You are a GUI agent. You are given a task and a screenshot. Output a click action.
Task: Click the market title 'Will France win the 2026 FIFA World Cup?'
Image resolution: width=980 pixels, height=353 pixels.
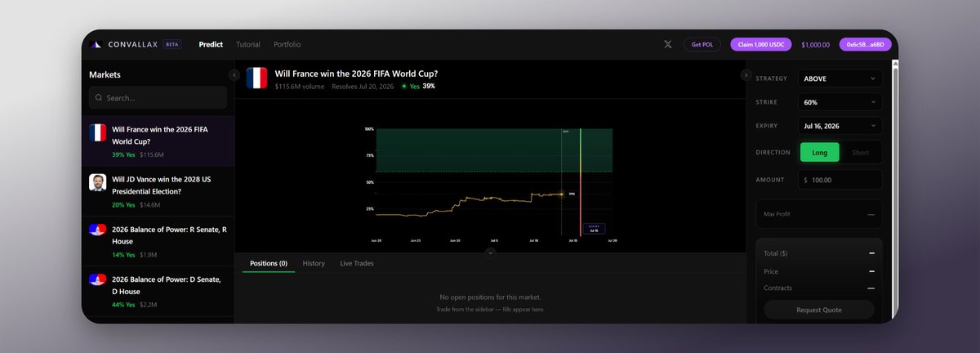click(356, 73)
